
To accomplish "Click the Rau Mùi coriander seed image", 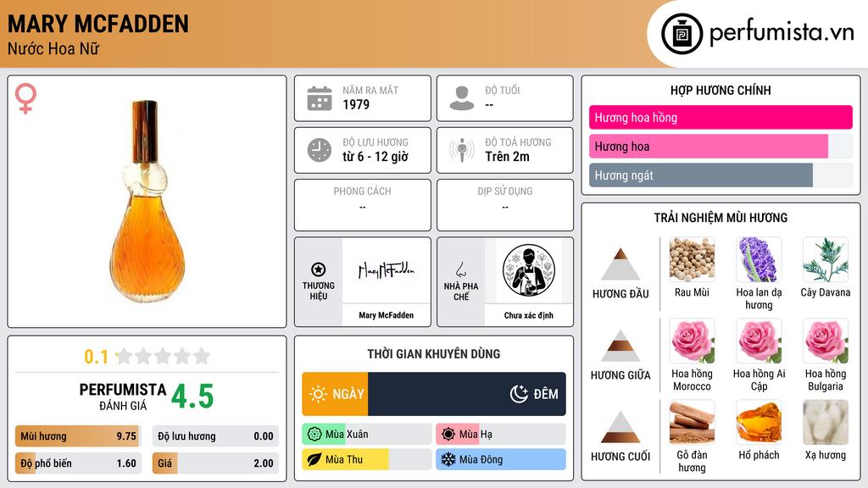I will [692, 259].
